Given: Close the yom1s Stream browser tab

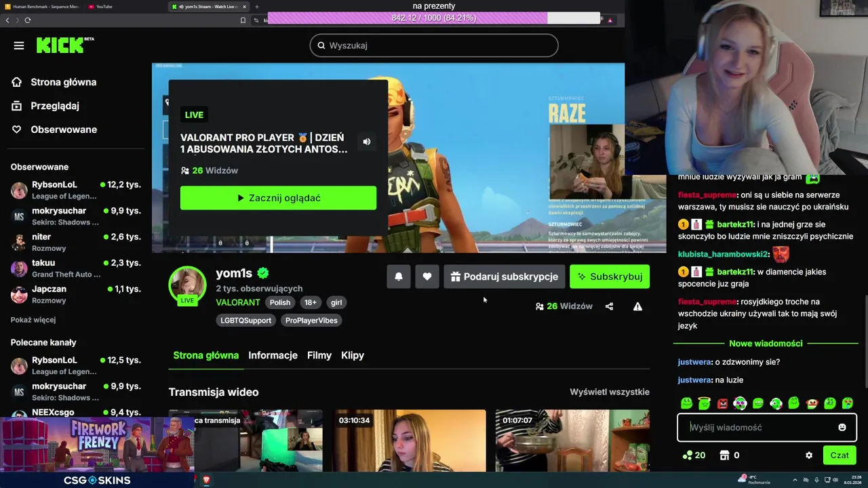Looking at the screenshot, I should pos(245,7).
